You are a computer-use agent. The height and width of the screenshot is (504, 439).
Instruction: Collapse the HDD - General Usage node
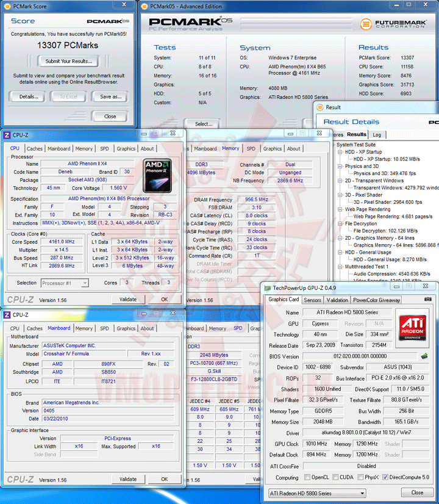(340, 253)
